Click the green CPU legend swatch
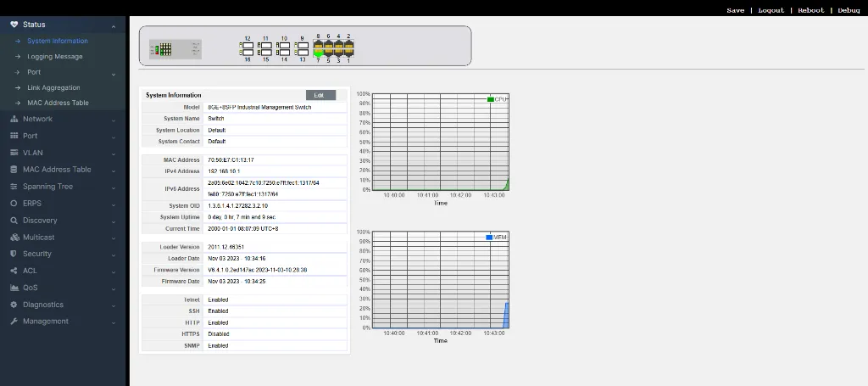 (491, 99)
